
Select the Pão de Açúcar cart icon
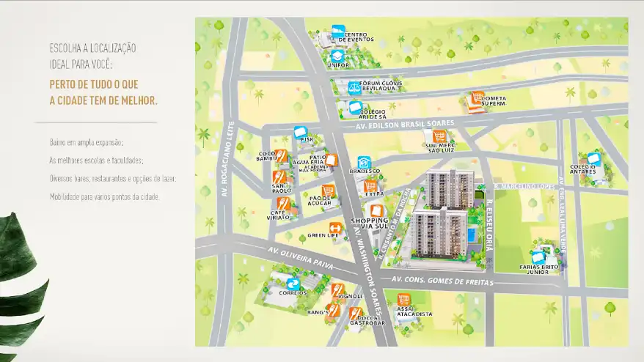pyautogui.click(x=328, y=191)
